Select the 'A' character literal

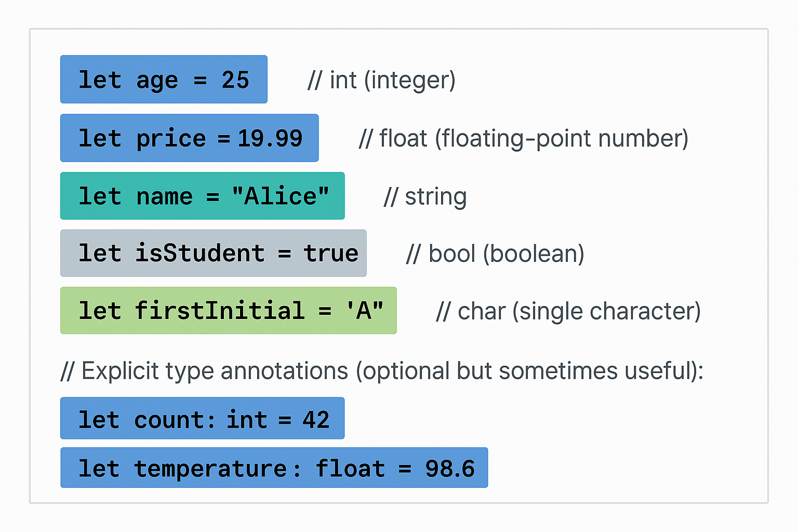click(x=365, y=311)
